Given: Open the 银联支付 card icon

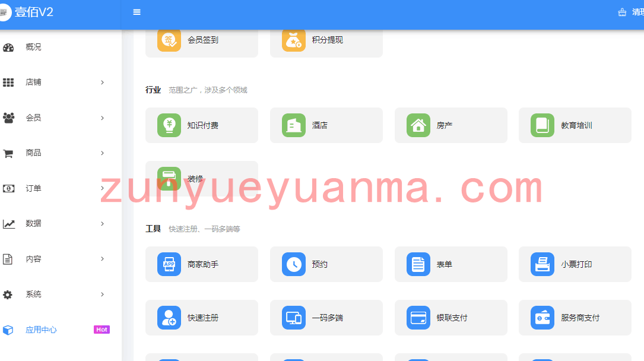Looking at the screenshot, I should click(x=418, y=318).
